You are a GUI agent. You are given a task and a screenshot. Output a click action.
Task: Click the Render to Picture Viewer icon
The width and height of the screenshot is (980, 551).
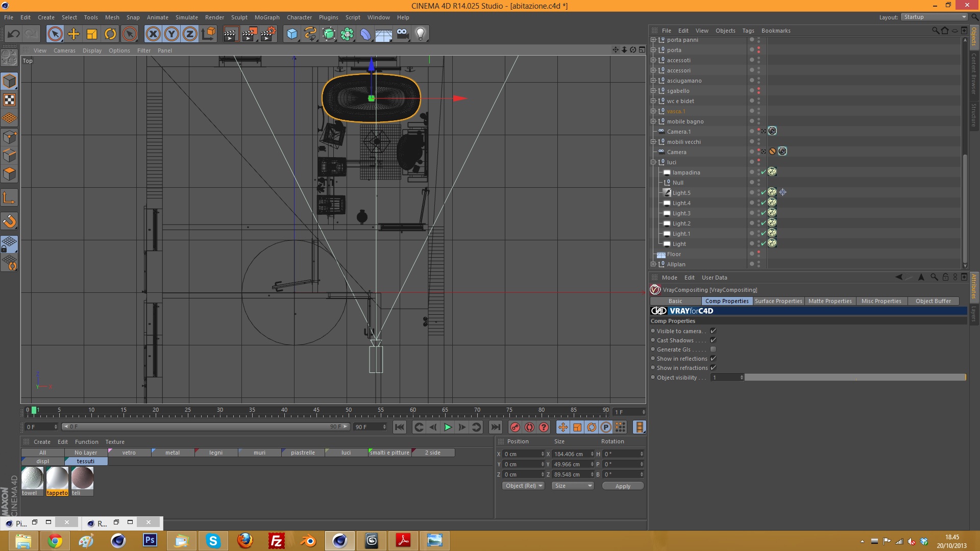point(249,34)
